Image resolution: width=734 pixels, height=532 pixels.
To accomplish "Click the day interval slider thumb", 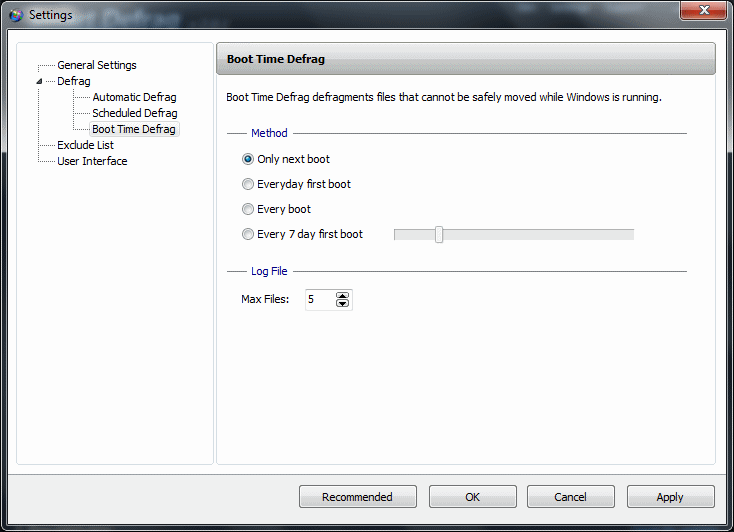I will click(x=439, y=235).
